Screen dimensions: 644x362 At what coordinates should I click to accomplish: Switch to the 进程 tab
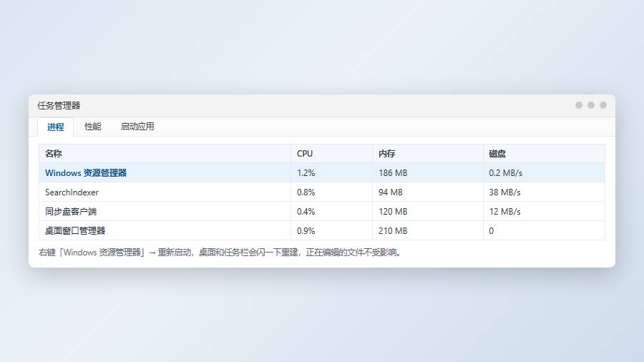coord(55,127)
